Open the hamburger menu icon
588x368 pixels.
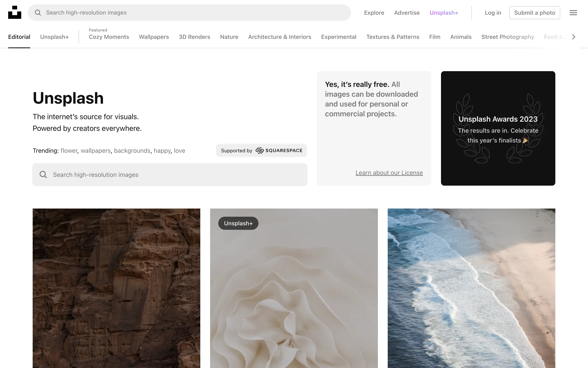point(573,13)
